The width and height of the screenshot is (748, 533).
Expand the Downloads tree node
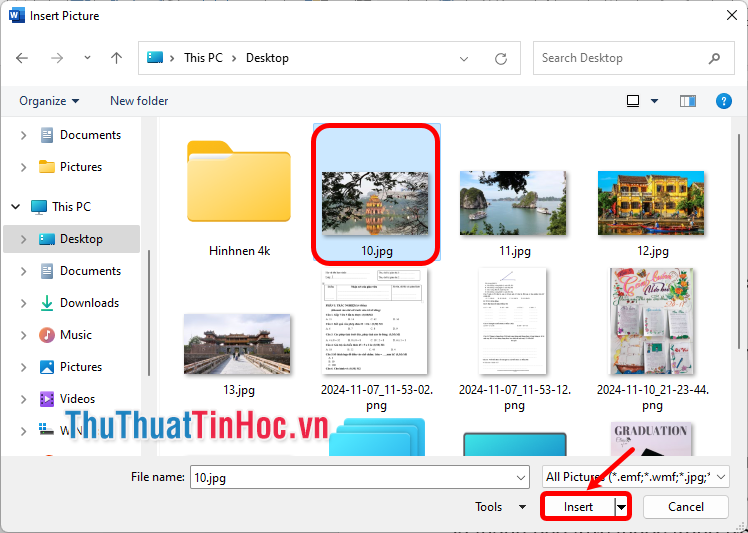coord(23,303)
